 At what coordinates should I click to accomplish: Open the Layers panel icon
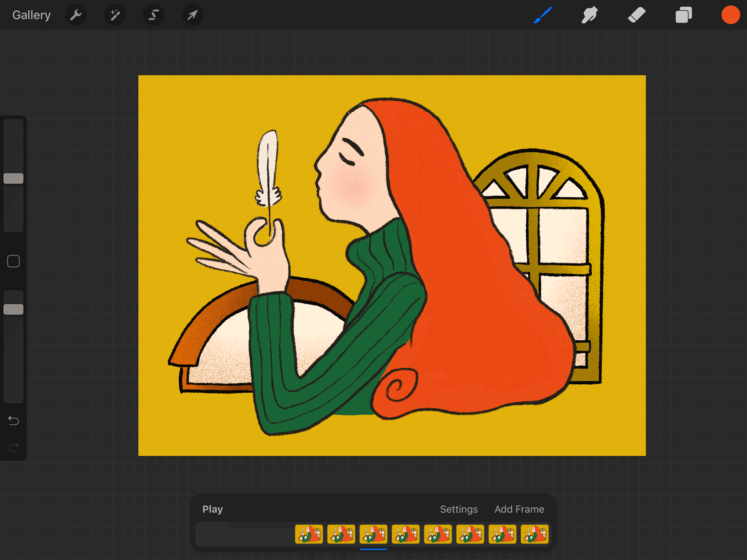pyautogui.click(x=684, y=15)
